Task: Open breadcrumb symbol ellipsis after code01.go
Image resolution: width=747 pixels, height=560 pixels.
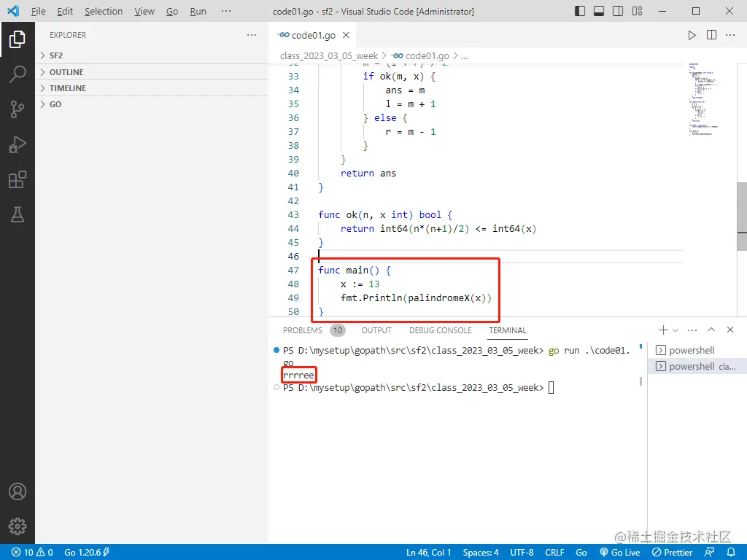Action: tap(465, 55)
